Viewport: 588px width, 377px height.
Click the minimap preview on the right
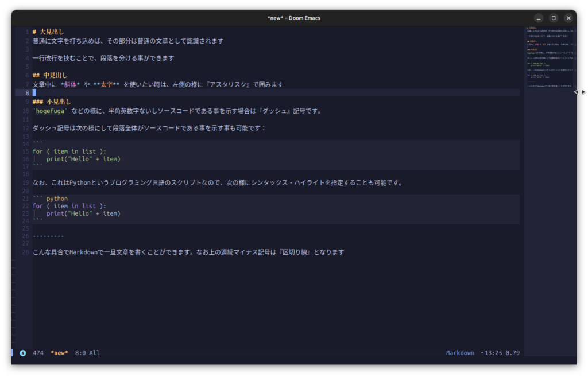pyautogui.click(x=550, y=57)
